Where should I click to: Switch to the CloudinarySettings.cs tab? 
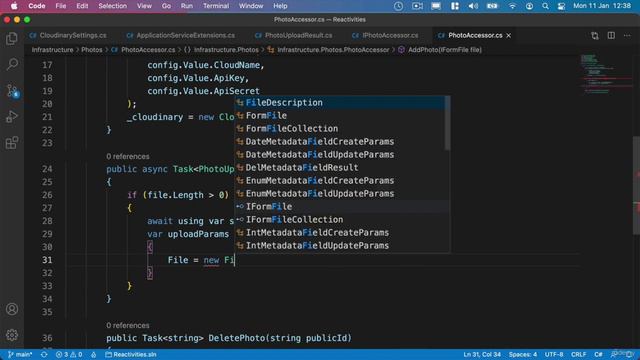click(x=68, y=36)
